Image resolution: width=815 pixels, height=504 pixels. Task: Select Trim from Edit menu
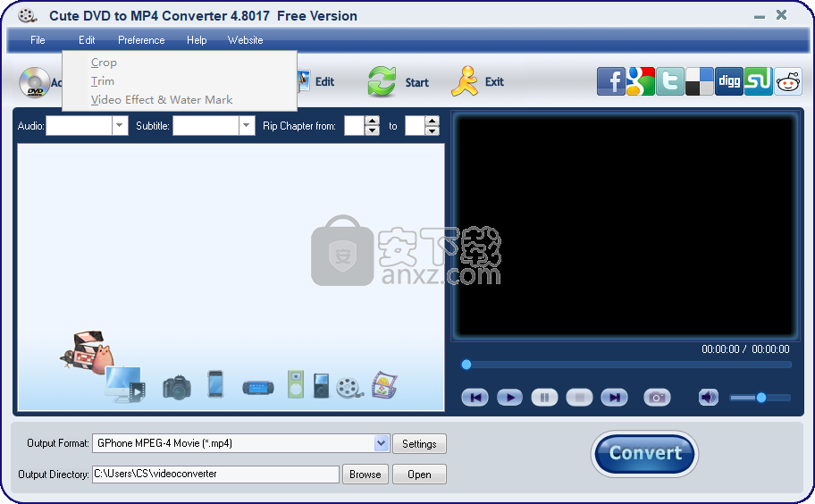(x=180, y=81)
